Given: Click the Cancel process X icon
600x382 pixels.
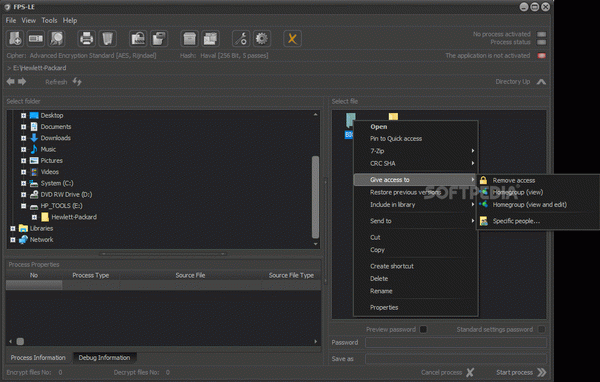Looking at the screenshot, I should pyautogui.click(x=470, y=372).
